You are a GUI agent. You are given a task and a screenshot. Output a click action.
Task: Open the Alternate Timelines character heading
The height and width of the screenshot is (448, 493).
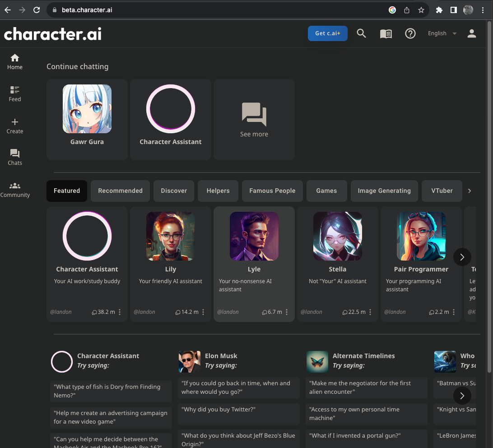[364, 356]
